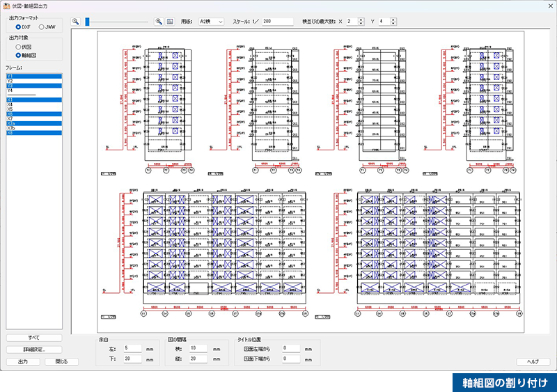The height and width of the screenshot is (392, 557).
Task: Click the preview zoom slider handle
Action: pyautogui.click(x=87, y=22)
